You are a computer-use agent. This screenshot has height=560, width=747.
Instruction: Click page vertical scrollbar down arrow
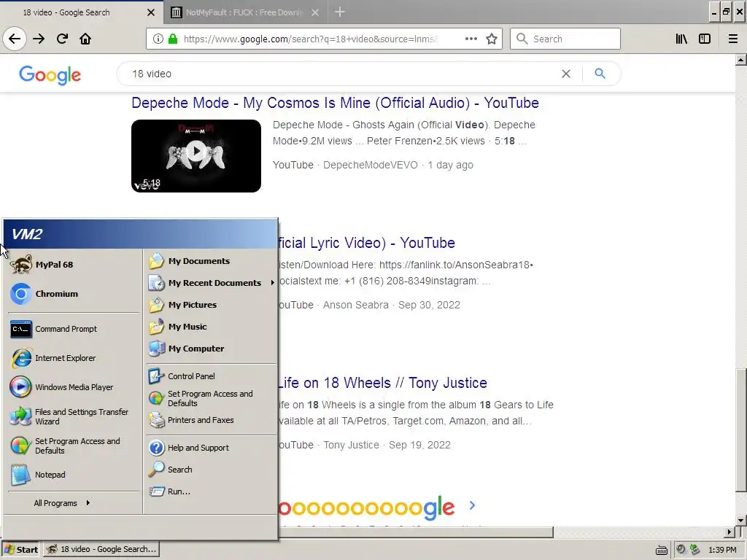pos(741,520)
